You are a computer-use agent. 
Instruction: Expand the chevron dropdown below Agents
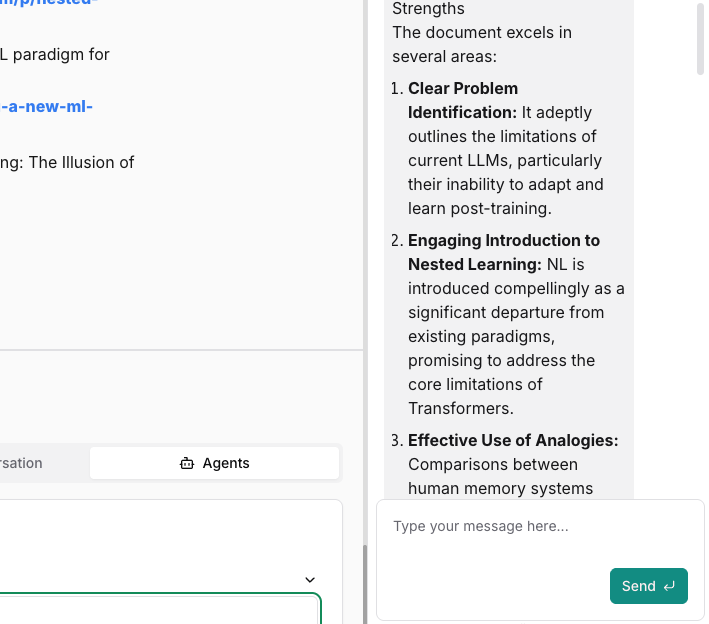pyautogui.click(x=310, y=579)
